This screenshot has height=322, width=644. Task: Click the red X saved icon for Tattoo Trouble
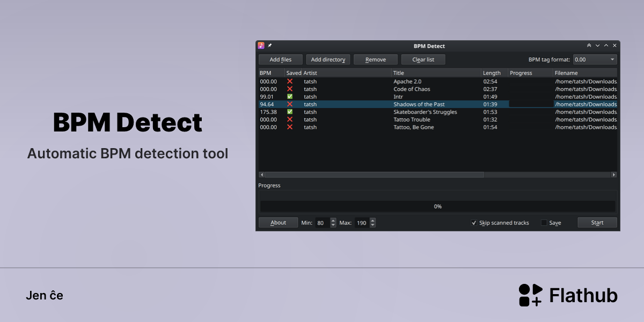[x=290, y=120]
